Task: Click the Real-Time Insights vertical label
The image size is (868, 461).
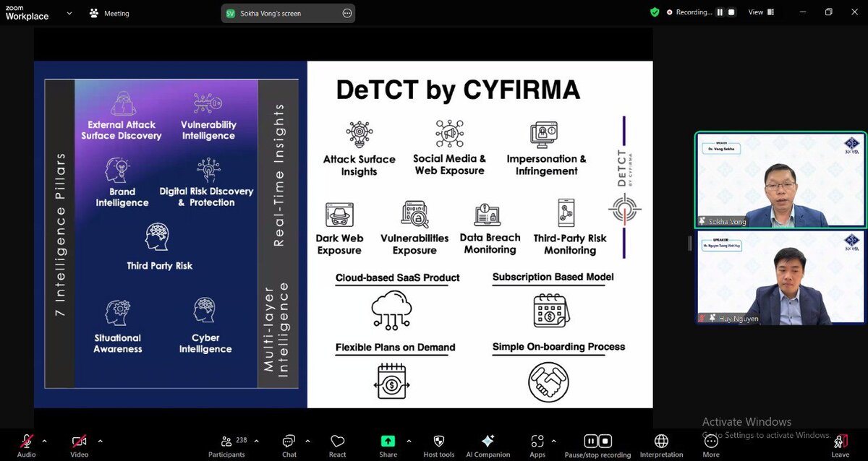Action: pos(278,174)
